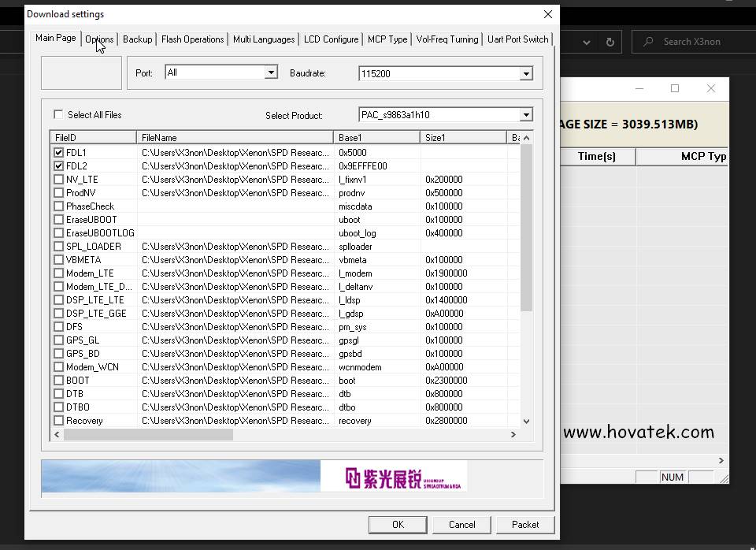Enable the Select All Files checkbox
756x550 pixels.
58,113
